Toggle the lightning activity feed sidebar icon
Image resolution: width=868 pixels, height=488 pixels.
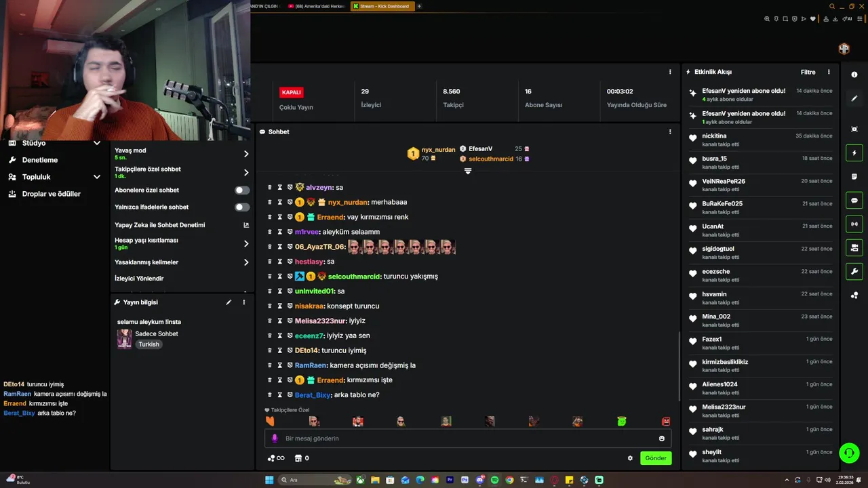pos(854,153)
